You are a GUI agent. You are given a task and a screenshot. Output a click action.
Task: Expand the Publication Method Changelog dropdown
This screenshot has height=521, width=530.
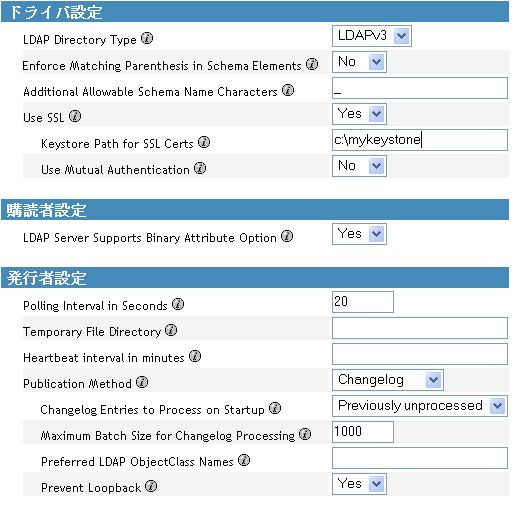(388, 380)
